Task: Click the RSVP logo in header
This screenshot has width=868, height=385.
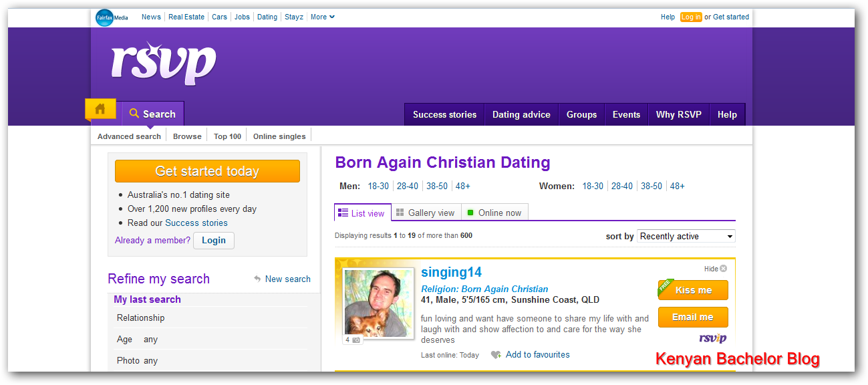Action: tap(164, 63)
